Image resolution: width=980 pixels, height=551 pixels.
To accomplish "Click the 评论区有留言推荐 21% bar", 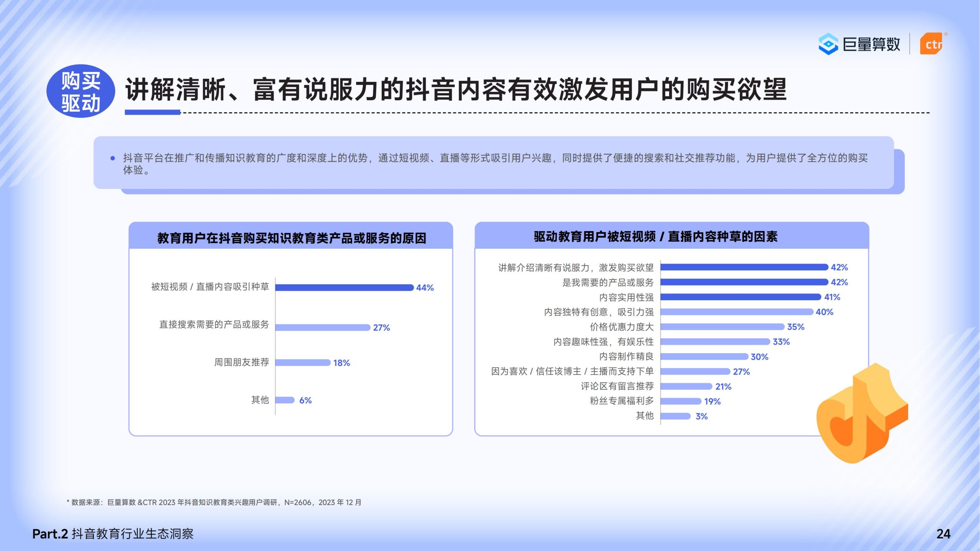I will [686, 386].
